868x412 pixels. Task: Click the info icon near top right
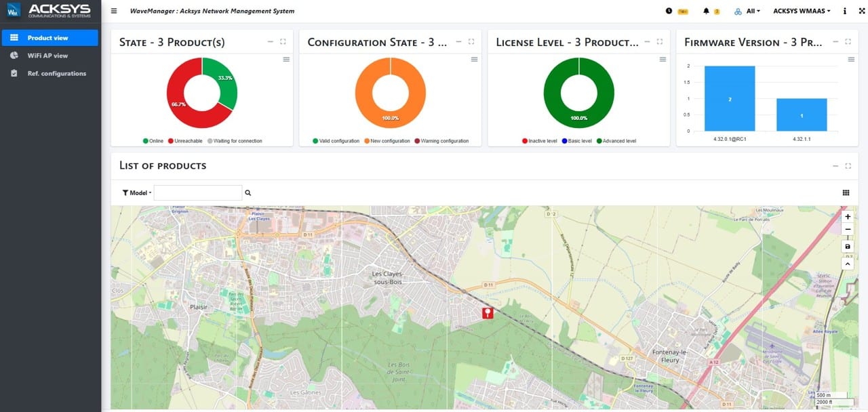pos(844,11)
